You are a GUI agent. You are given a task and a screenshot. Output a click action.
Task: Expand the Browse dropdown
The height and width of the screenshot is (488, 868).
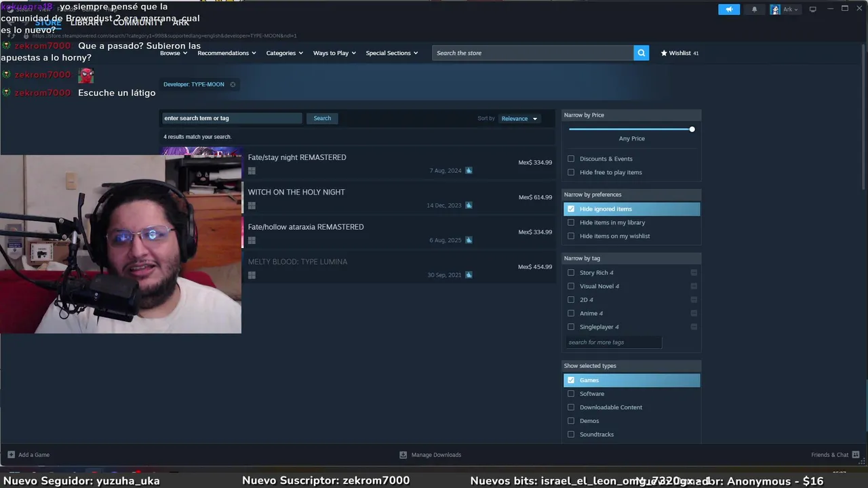(x=174, y=53)
